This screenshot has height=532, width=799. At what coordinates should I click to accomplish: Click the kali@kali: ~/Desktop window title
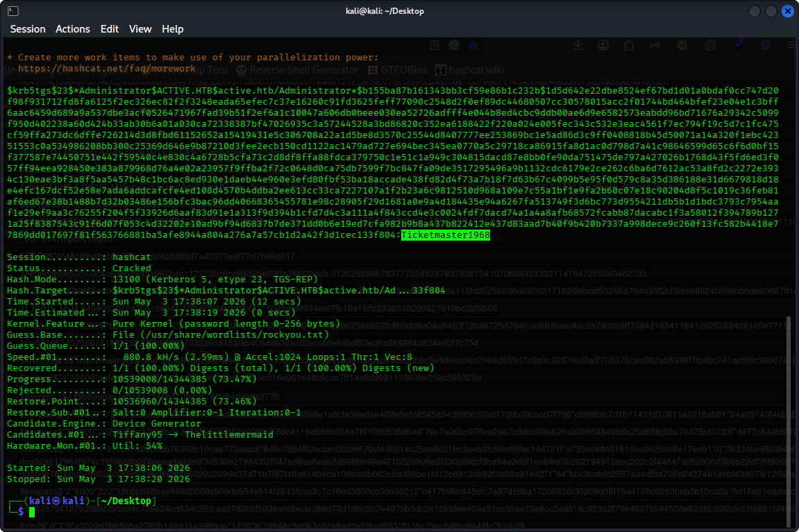(x=385, y=11)
